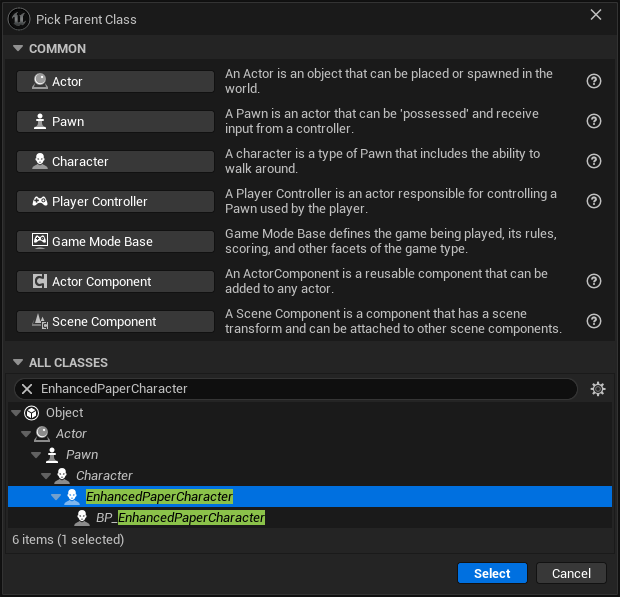Image resolution: width=620 pixels, height=597 pixels.
Task: Open the help icon for Actor Component
Action: click(594, 281)
